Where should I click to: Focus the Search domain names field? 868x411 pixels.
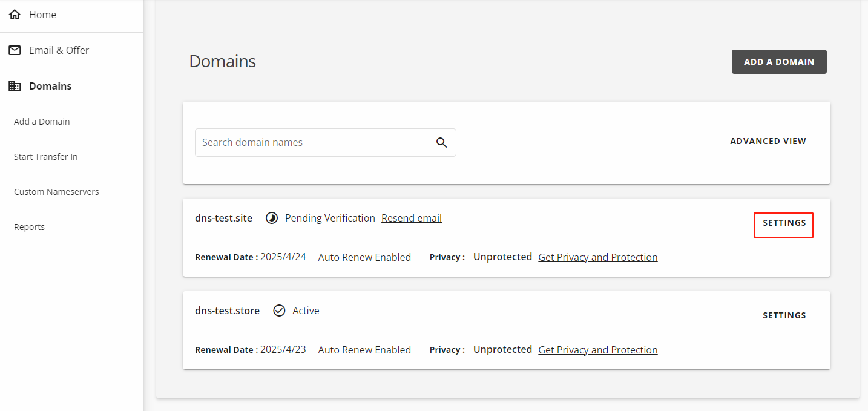(314, 142)
